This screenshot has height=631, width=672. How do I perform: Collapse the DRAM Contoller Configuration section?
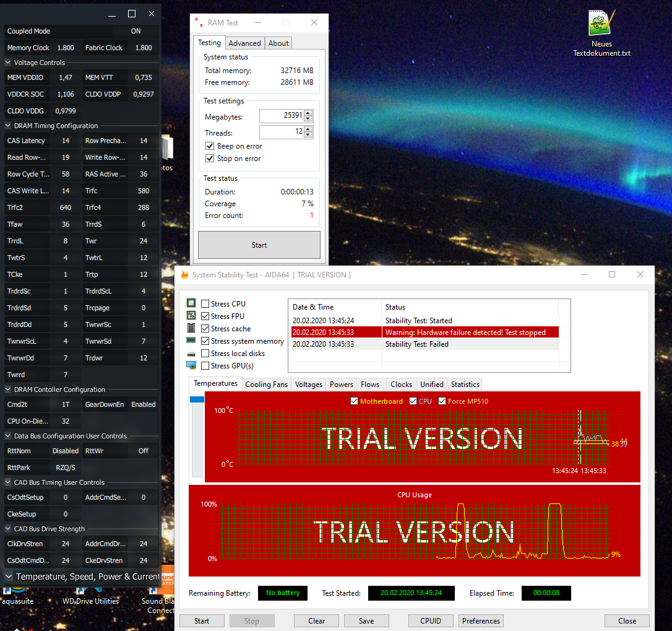[7, 389]
